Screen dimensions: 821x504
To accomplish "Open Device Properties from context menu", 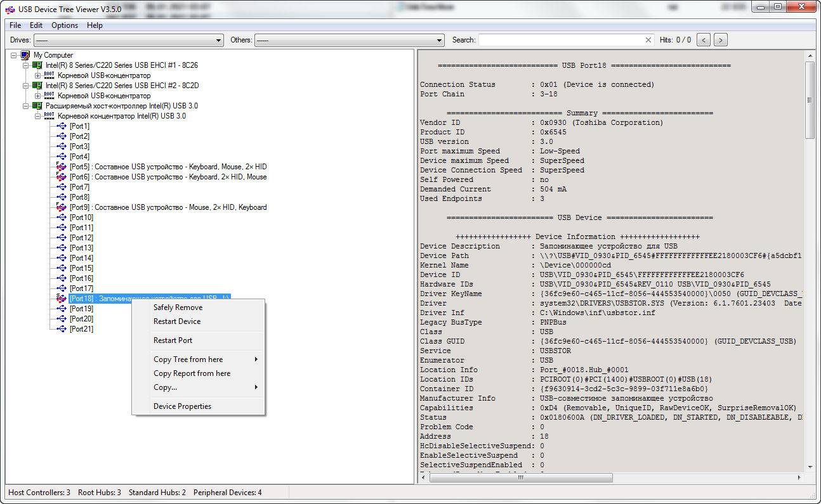I will pyautogui.click(x=199, y=406).
